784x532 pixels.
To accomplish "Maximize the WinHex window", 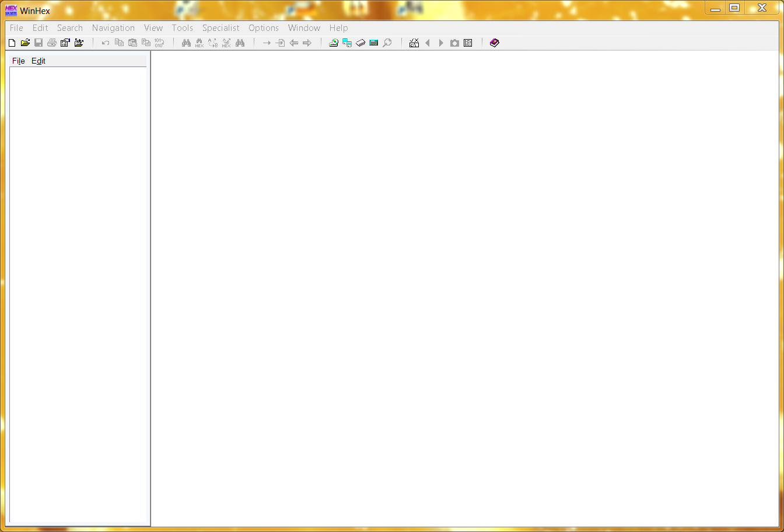I will coord(734,8).
